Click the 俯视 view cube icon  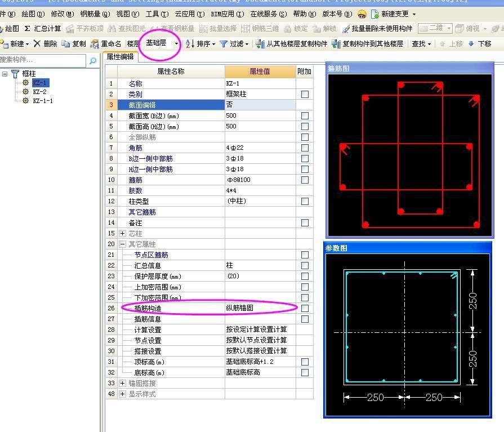[x=460, y=29]
